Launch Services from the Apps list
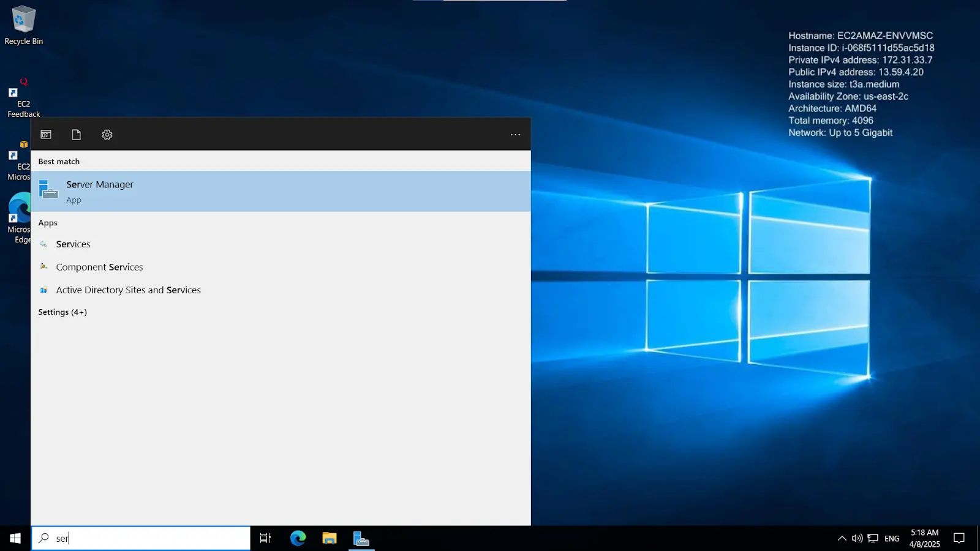This screenshot has height=551, width=980. [x=73, y=244]
